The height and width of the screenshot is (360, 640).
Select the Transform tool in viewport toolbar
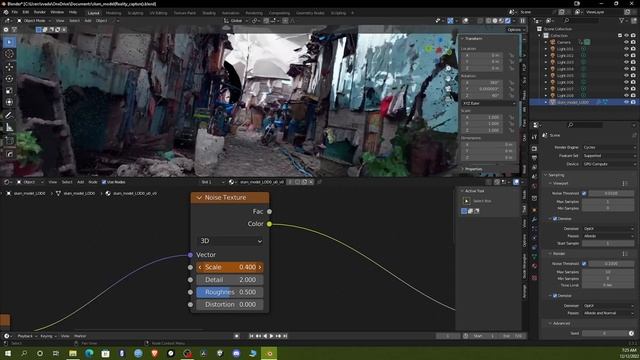[9, 102]
